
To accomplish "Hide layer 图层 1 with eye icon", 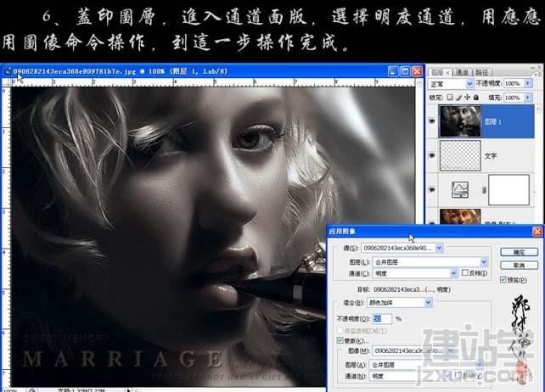I will coord(432,121).
